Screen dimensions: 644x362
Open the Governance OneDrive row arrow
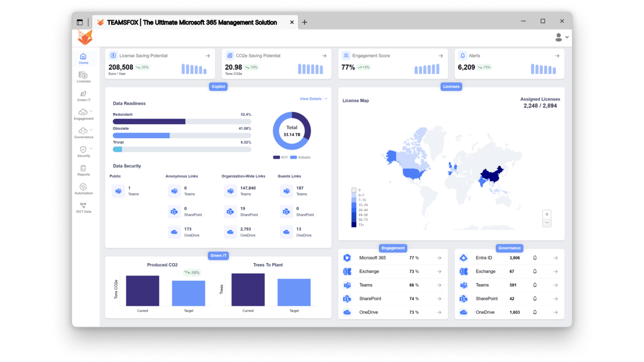[555, 312]
